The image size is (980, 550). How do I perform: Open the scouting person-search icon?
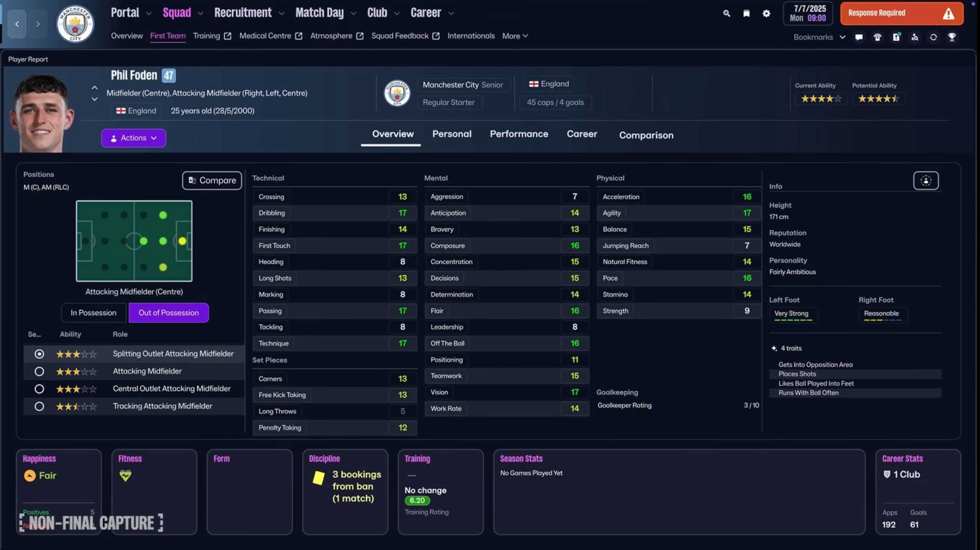click(914, 37)
